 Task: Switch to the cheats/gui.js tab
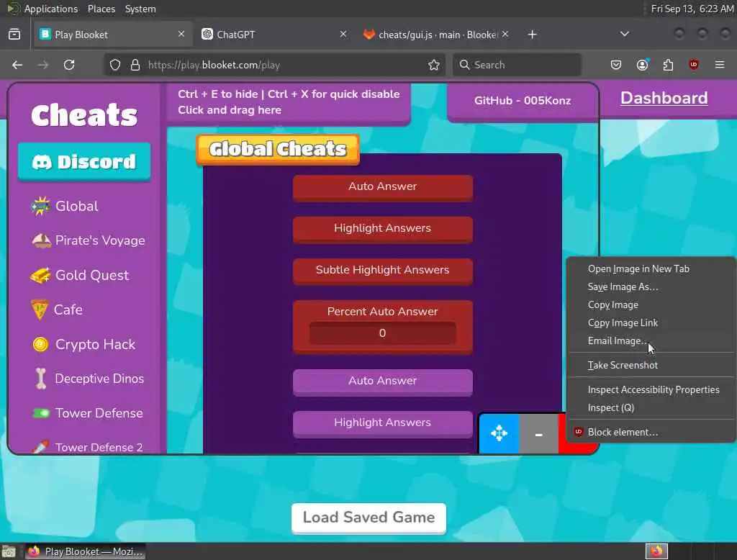435,35
